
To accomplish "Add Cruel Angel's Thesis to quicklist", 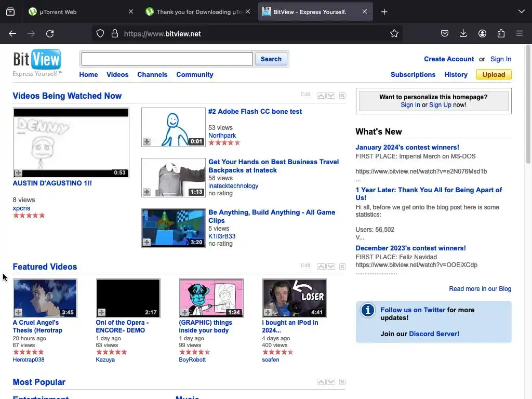I will click(x=18, y=312).
